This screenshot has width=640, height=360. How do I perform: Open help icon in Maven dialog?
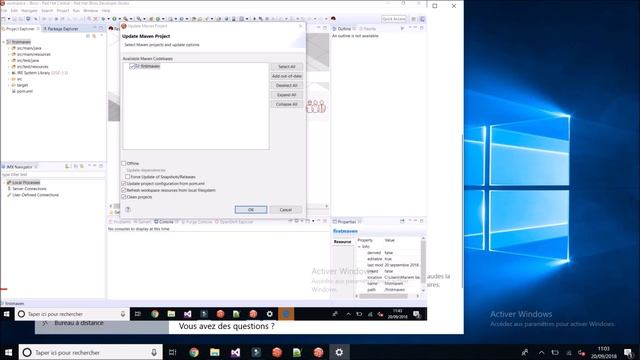point(128,209)
